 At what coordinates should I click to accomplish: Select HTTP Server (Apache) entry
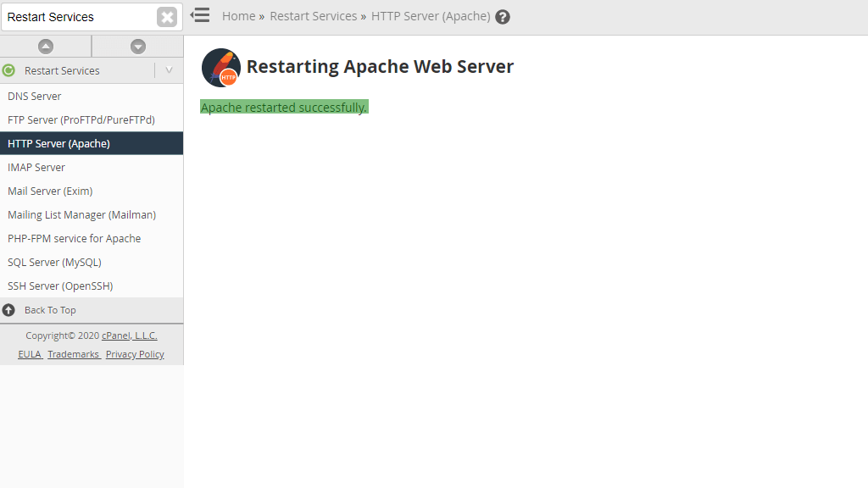coord(92,143)
